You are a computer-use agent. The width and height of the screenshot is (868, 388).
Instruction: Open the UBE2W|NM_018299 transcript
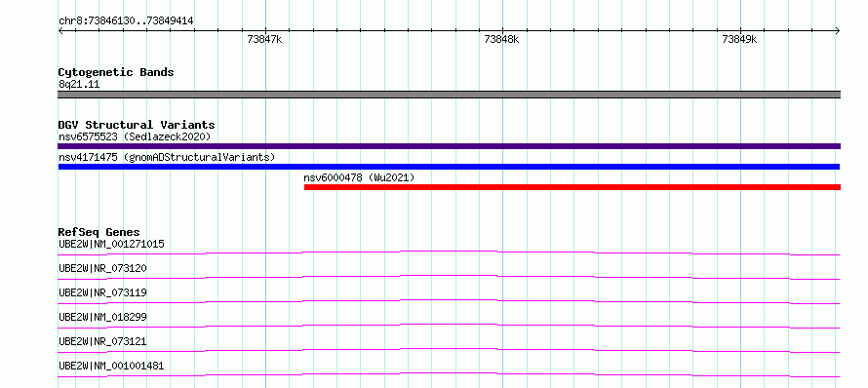pos(102,317)
